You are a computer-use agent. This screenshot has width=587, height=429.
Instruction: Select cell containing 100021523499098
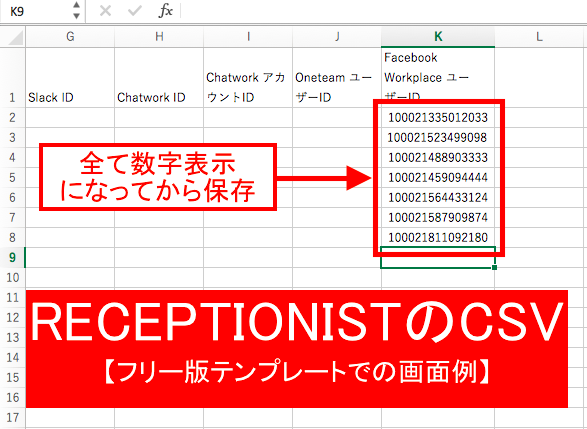[x=438, y=137]
